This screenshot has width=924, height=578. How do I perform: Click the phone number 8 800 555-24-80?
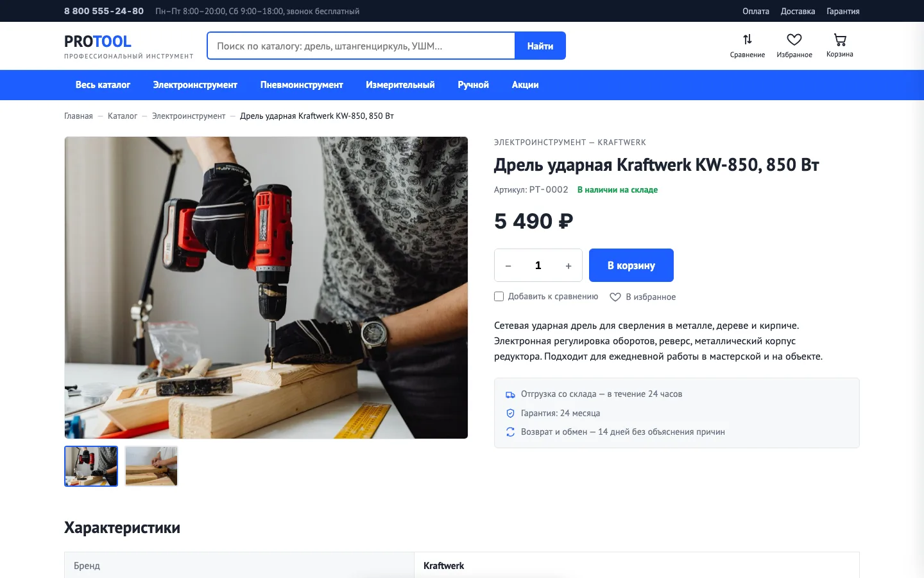click(x=104, y=11)
